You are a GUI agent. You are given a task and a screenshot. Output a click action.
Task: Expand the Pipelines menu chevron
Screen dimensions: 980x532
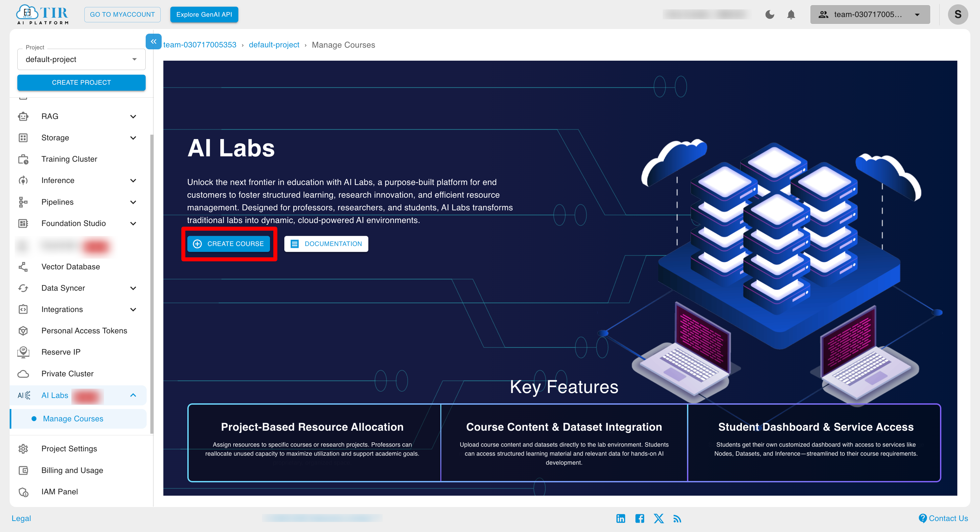click(133, 202)
